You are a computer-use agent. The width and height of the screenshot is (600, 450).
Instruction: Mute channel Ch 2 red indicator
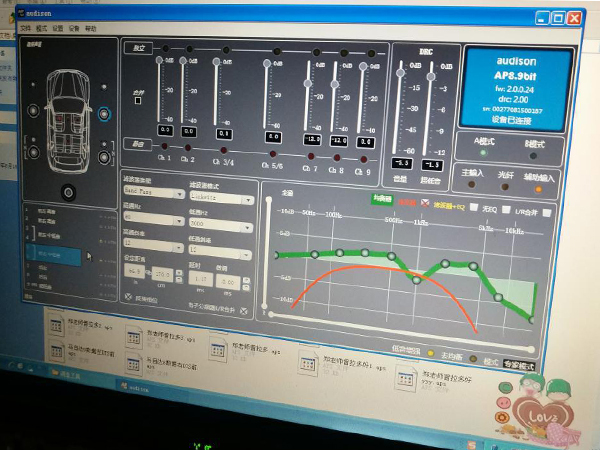[188, 148]
